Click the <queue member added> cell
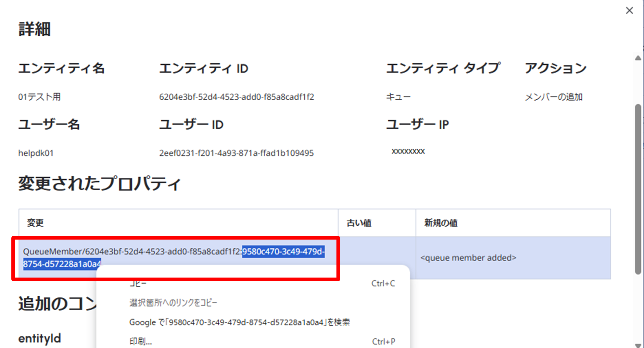 coord(468,258)
